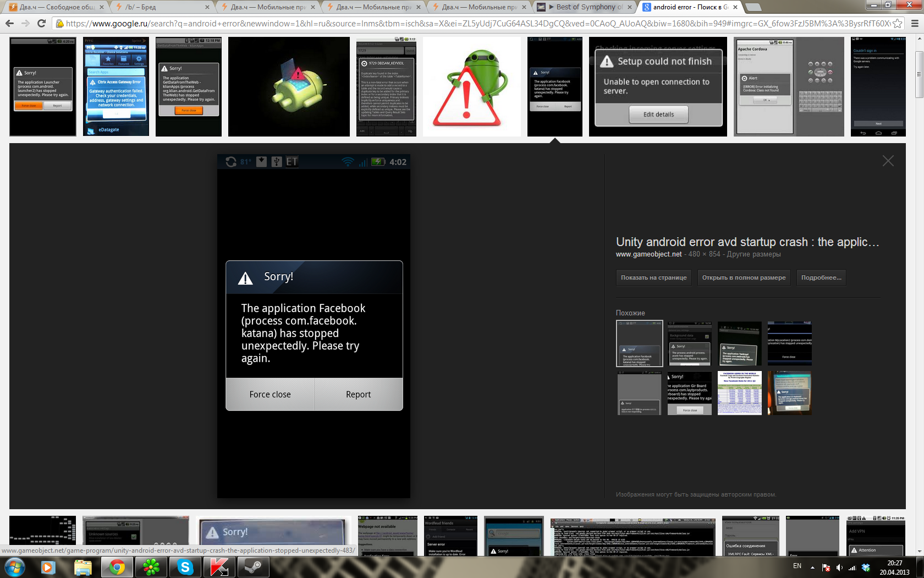
Task: Open similar 'Facebook users in the world' thumbnail
Action: tap(739, 393)
